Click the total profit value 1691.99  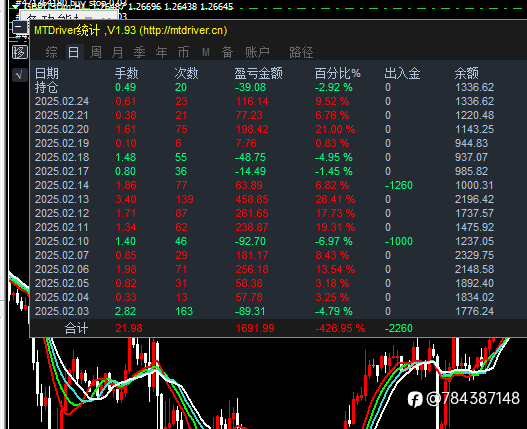(x=255, y=328)
